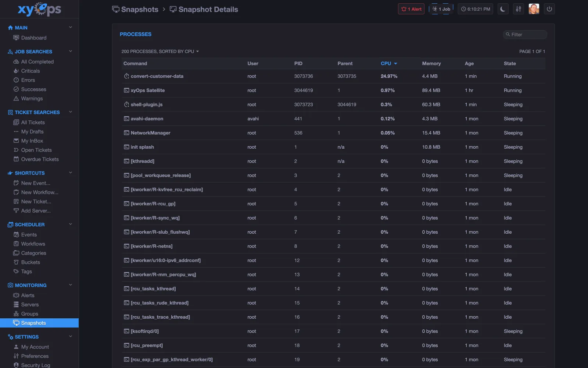The width and height of the screenshot is (588, 368).
Task: Open Warnings job search
Action: (x=28, y=98)
